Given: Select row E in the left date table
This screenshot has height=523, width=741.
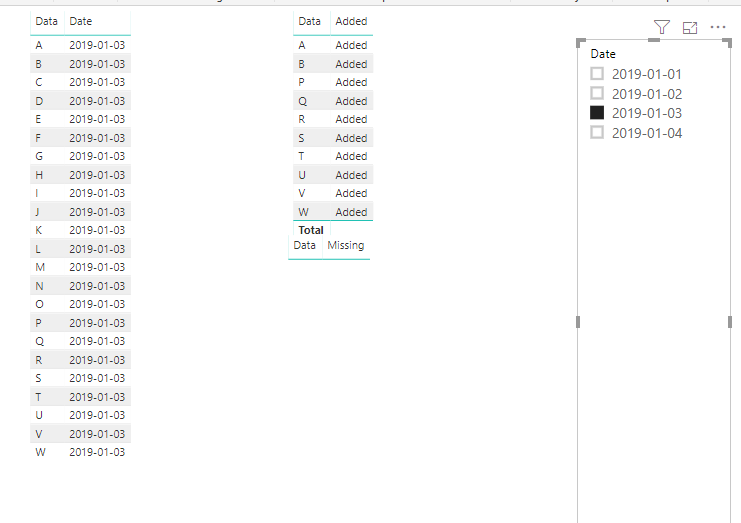Looking at the screenshot, I should (80, 119).
